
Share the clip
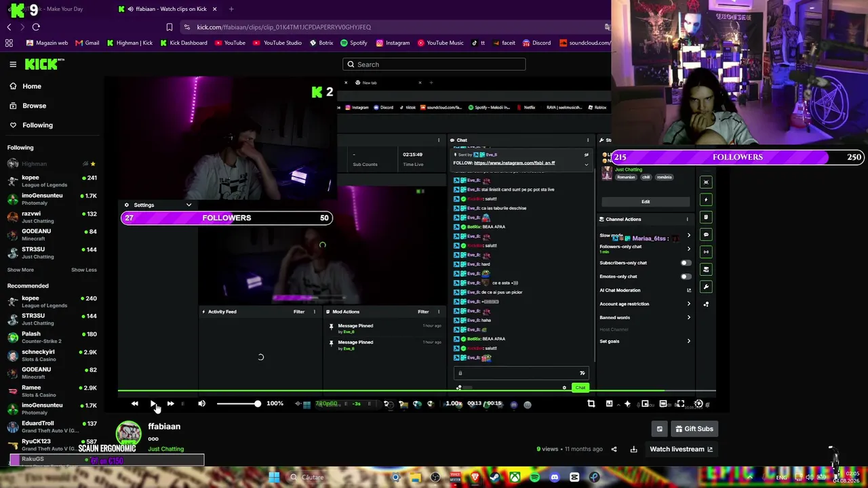pyautogui.click(x=614, y=449)
